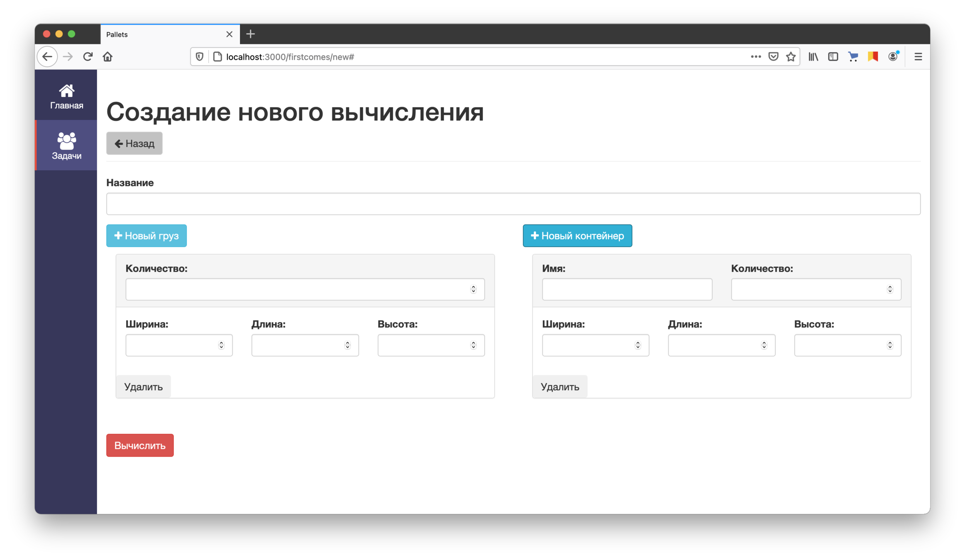Open the Firefox hamburger menu

(x=918, y=57)
